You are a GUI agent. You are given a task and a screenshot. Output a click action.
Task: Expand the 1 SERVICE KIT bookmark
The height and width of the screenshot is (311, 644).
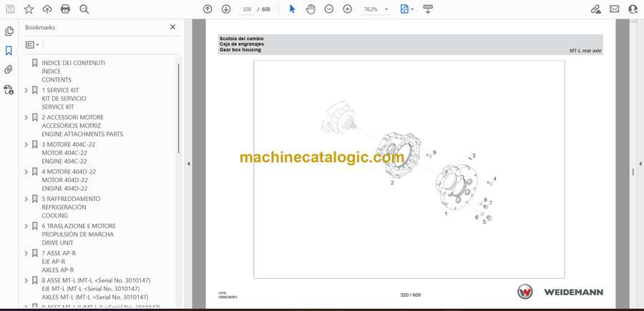[x=26, y=90]
